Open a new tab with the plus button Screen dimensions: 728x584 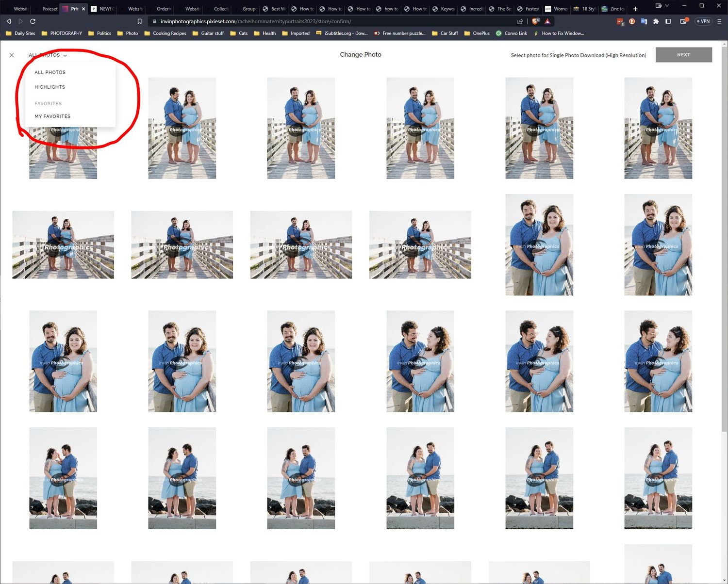[x=635, y=9]
